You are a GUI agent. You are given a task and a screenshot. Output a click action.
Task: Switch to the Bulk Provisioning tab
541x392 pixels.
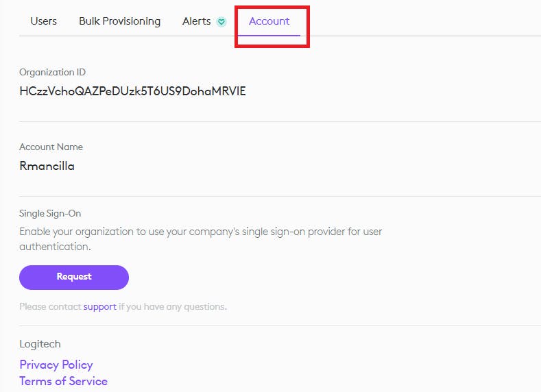click(119, 21)
